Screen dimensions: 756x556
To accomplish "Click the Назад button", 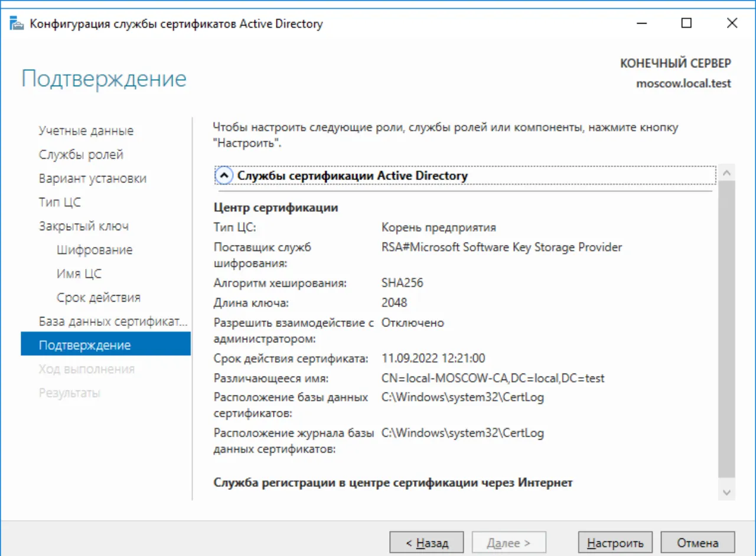I will pyautogui.click(x=426, y=543).
